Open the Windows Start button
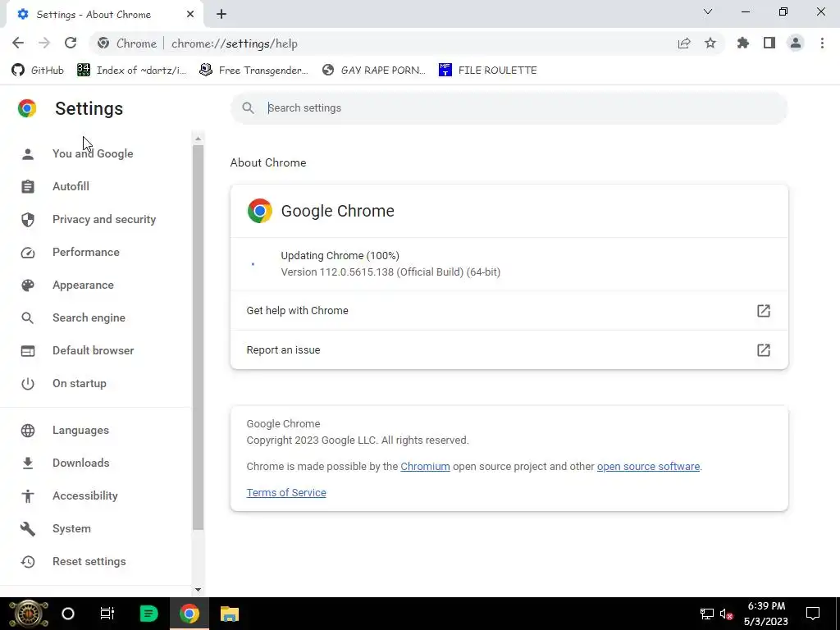Image resolution: width=840 pixels, height=630 pixels. [29, 614]
